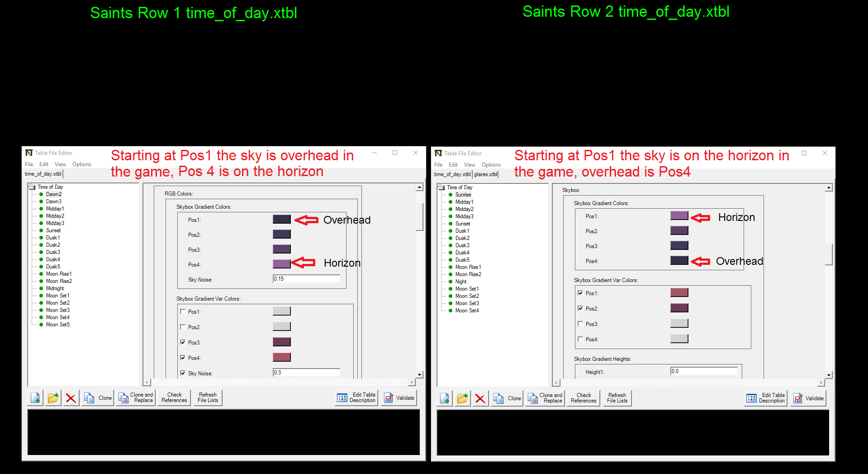868x474 pixels.
Task: Select Moon Set5 in left window tree
Action: pyautogui.click(x=58, y=325)
